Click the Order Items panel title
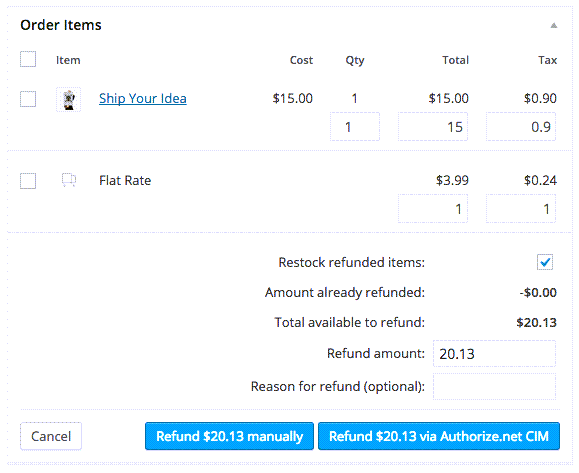Screen dimensions: 579x473 pos(61,25)
